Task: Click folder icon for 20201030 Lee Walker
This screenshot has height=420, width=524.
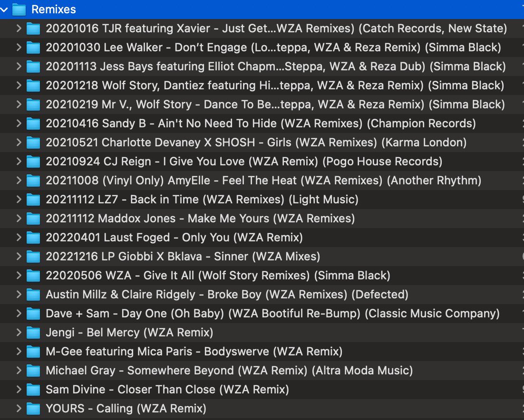Action: click(x=33, y=48)
